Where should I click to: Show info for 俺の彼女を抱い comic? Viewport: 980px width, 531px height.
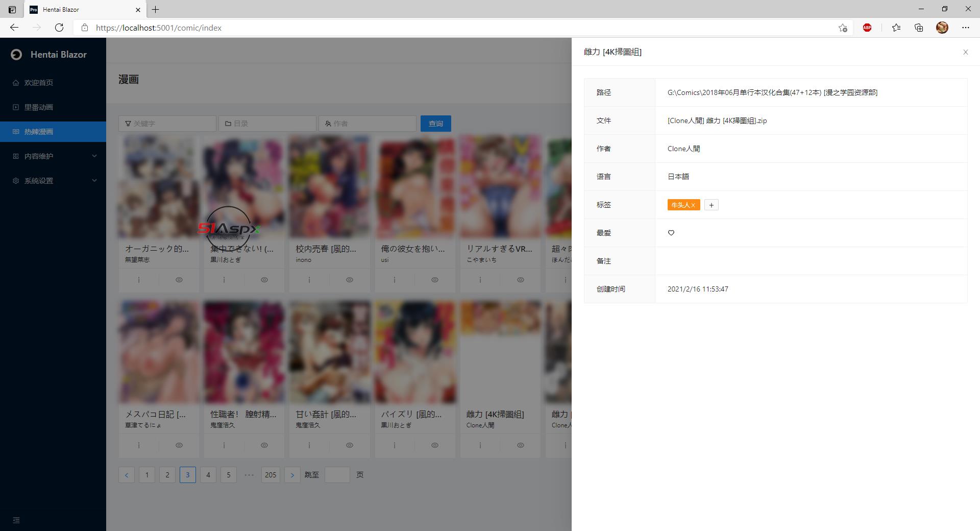[x=395, y=280]
